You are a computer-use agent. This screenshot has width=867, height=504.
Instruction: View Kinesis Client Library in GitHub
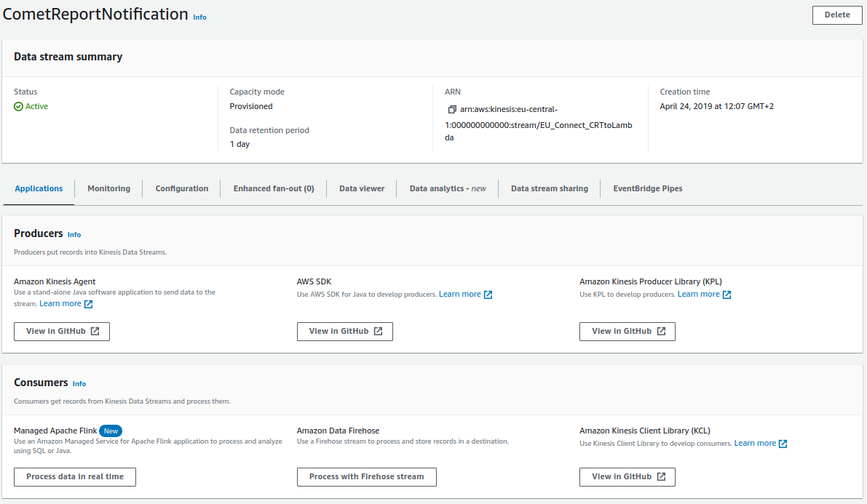coord(628,477)
